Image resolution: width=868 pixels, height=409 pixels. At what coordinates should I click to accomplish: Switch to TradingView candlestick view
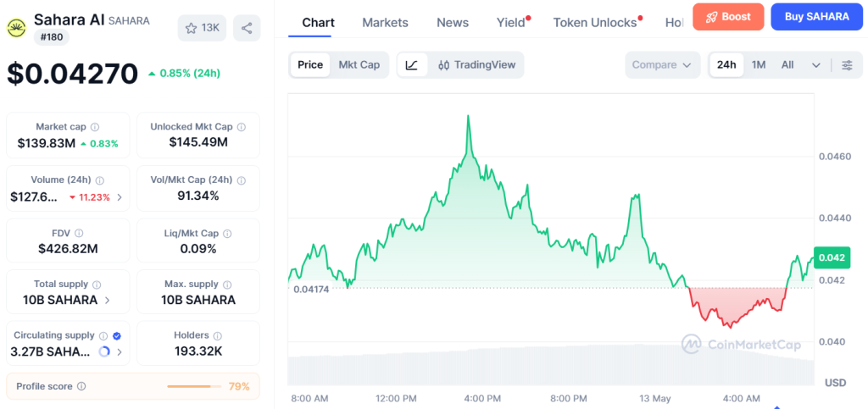pos(476,65)
